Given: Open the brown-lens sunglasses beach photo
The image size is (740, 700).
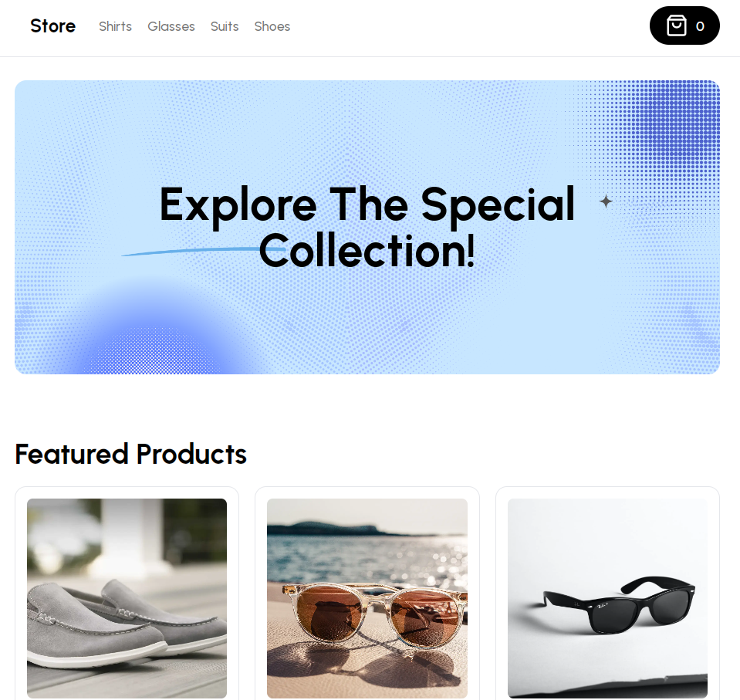Looking at the screenshot, I should pyautogui.click(x=367, y=598).
